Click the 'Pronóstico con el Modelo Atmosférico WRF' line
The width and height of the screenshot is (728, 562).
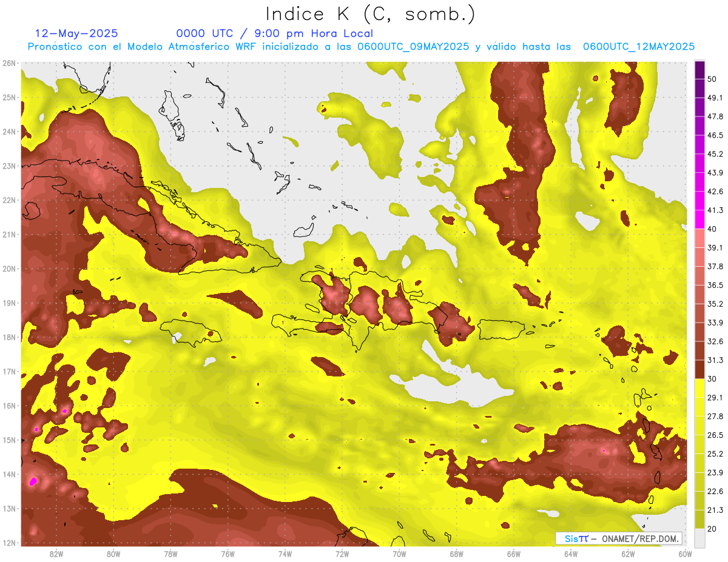361,47
